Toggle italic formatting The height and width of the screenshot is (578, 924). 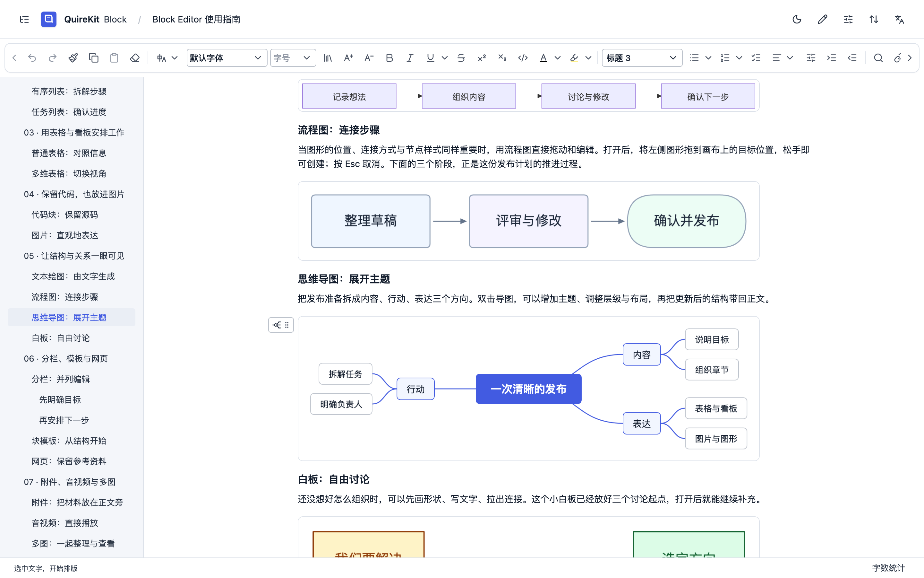click(x=410, y=58)
